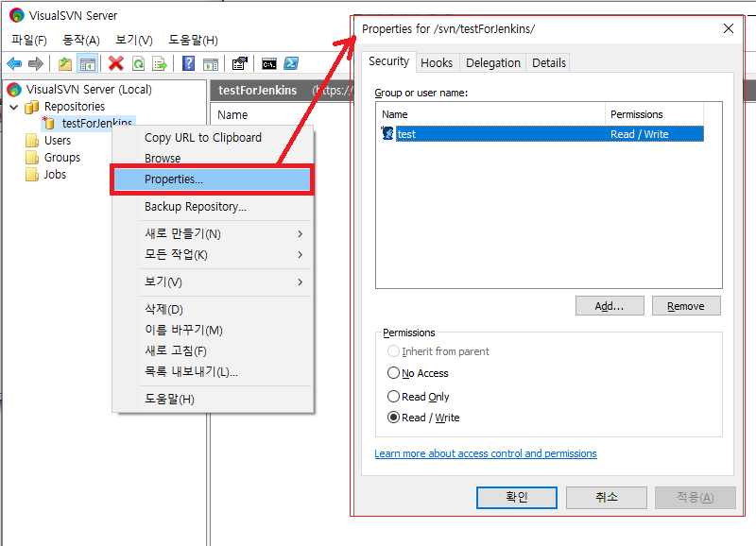Image resolution: width=756 pixels, height=546 pixels.
Task: Choose Browse in context menu
Action: [x=163, y=158]
